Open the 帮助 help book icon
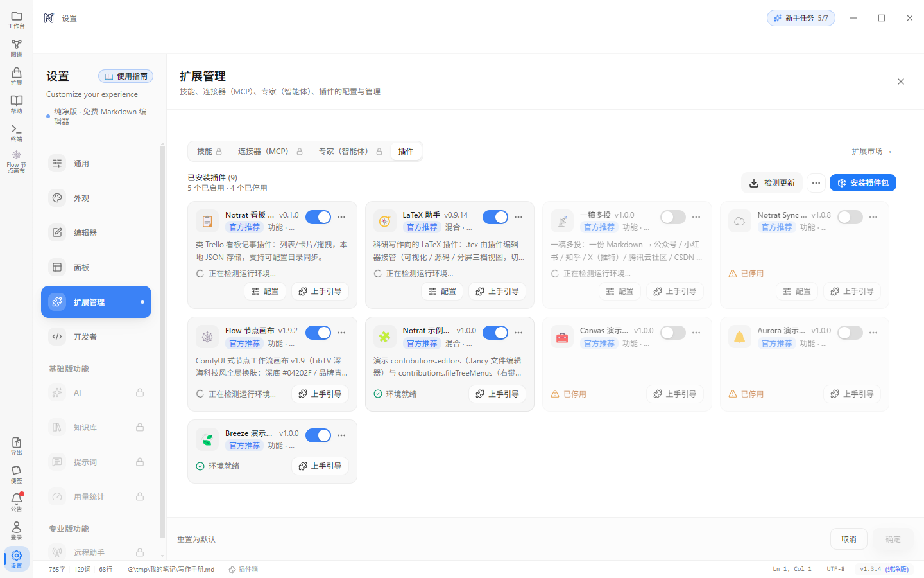This screenshot has height=578, width=924. click(x=17, y=105)
